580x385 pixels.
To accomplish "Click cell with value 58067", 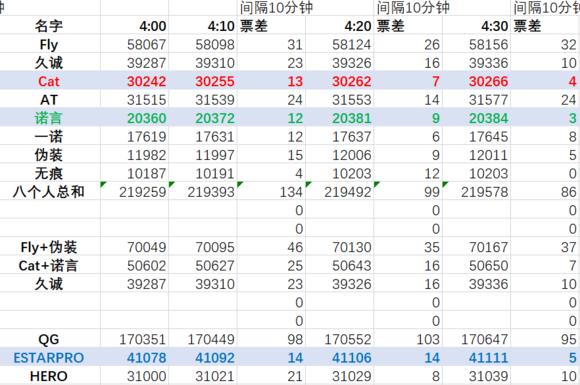I will (x=134, y=44).
